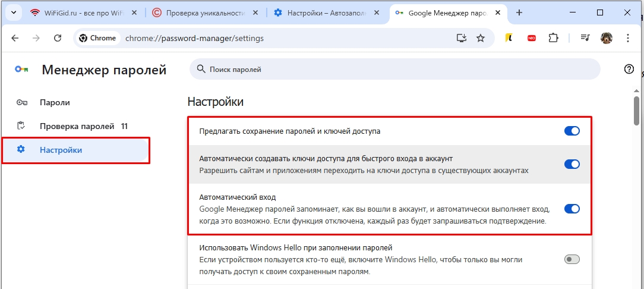
Task: Open the media controls icon
Action: pos(585,38)
